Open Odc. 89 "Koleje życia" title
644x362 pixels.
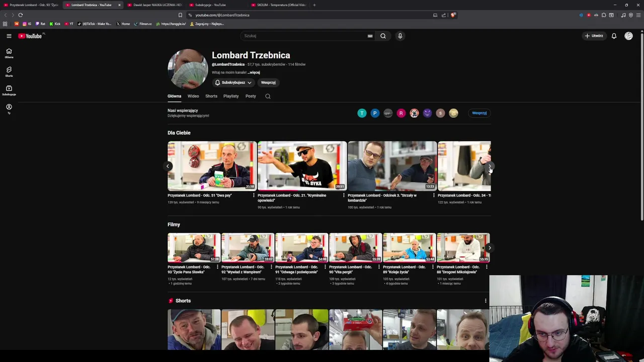pos(404,269)
